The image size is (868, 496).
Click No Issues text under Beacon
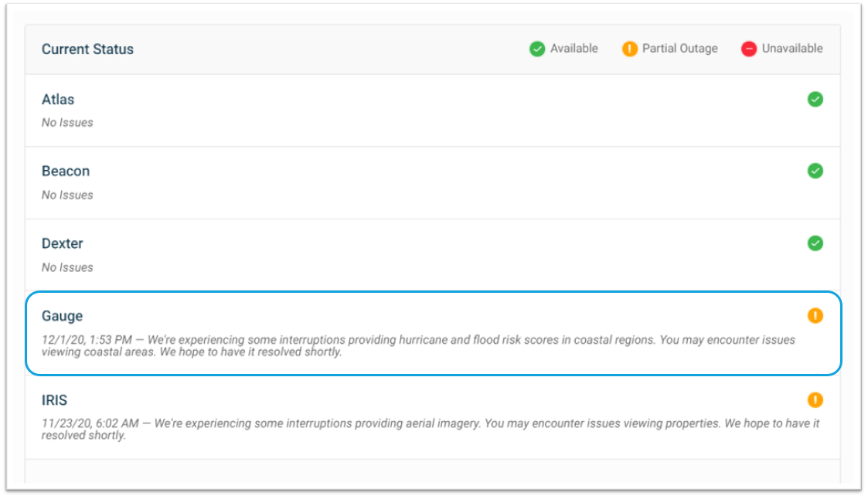(x=67, y=195)
